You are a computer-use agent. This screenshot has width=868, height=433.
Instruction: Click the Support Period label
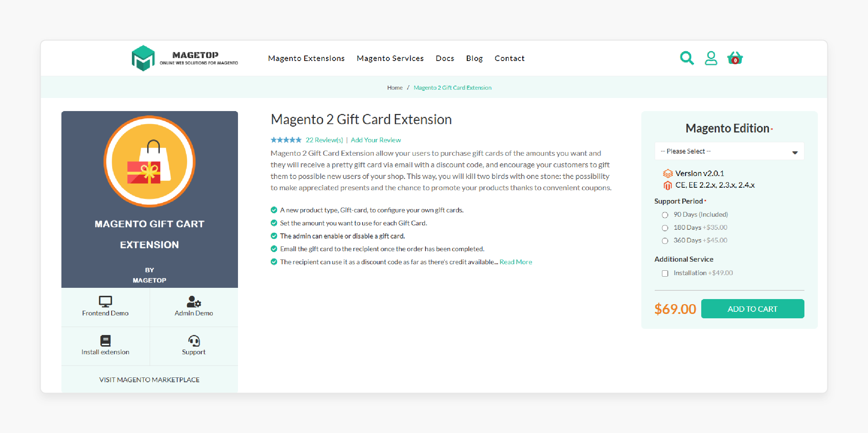[x=678, y=201]
